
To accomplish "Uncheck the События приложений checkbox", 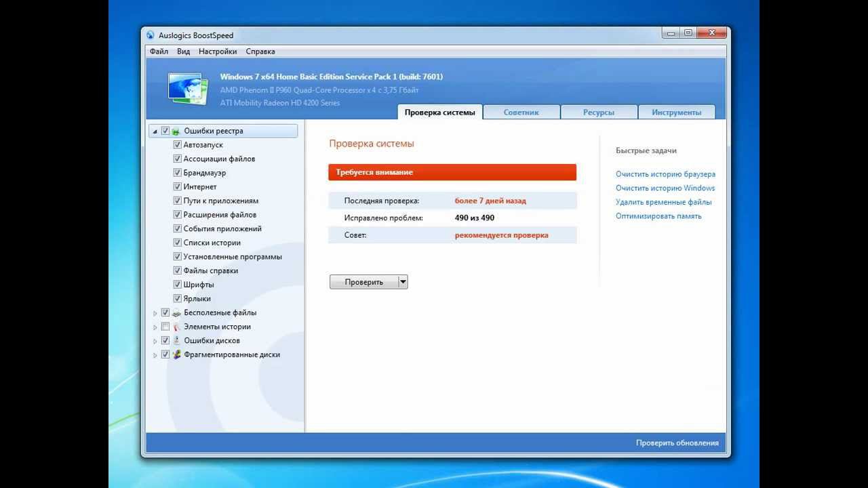I will [x=178, y=228].
